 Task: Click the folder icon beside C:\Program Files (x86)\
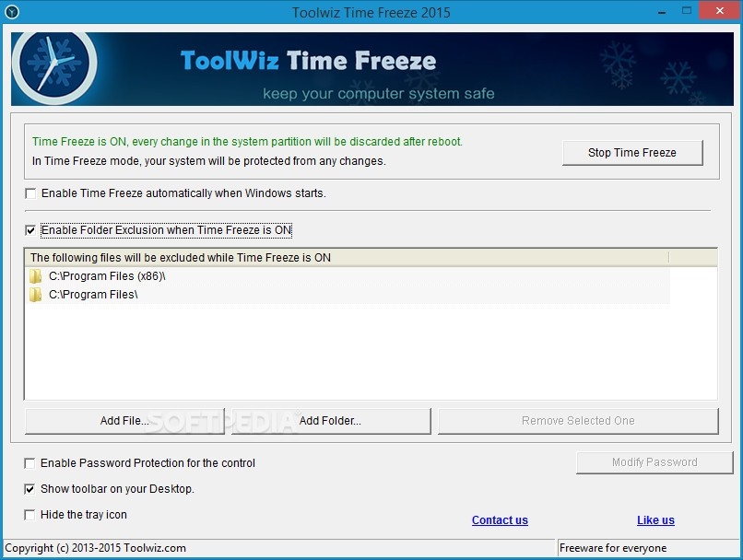tap(35, 276)
